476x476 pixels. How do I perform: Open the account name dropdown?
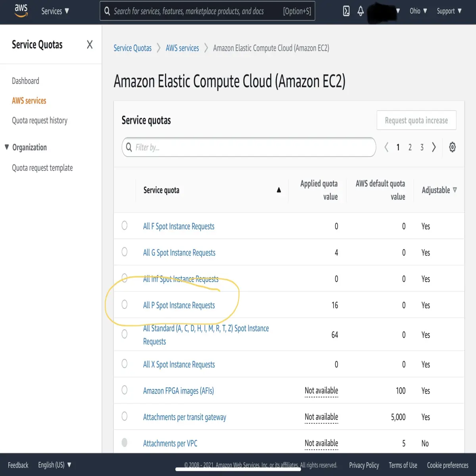point(384,11)
